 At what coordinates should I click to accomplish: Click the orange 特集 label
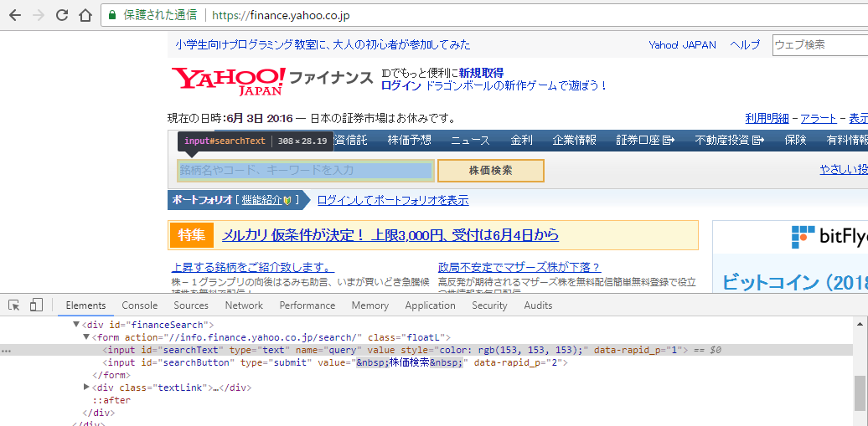192,236
